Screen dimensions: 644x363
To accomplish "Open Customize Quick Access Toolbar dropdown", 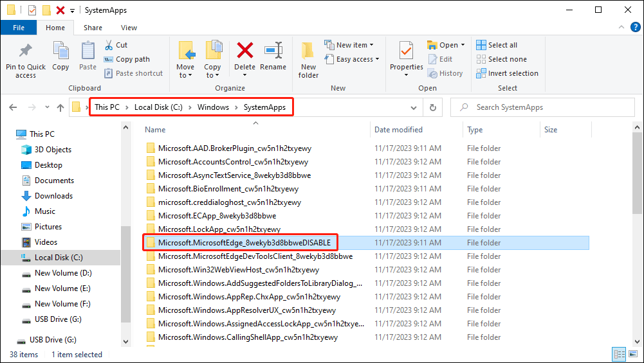I will pos(72,10).
